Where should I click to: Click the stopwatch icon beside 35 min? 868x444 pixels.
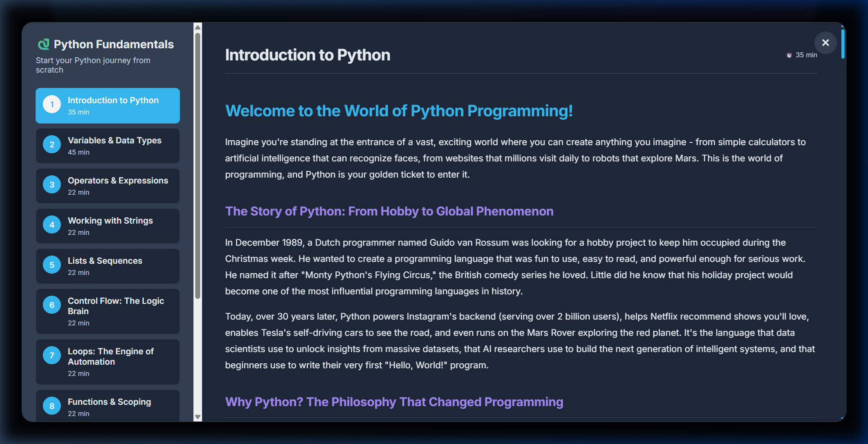point(789,55)
